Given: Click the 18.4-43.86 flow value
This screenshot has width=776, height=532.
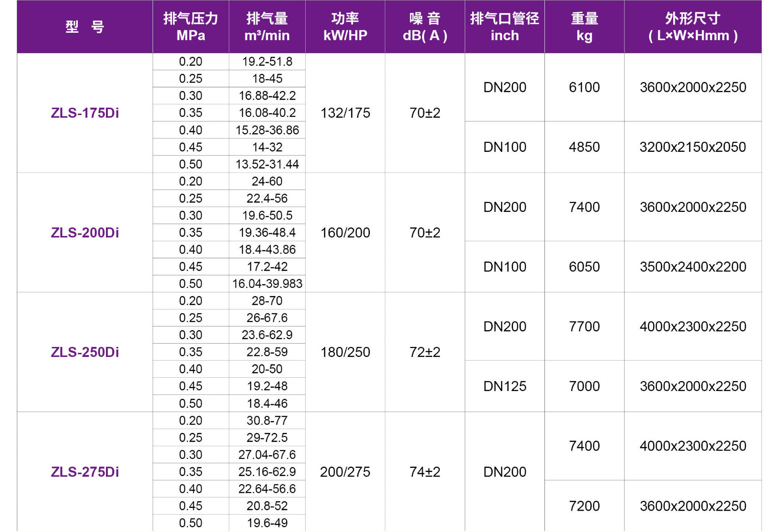Looking at the screenshot, I should coord(267,249).
